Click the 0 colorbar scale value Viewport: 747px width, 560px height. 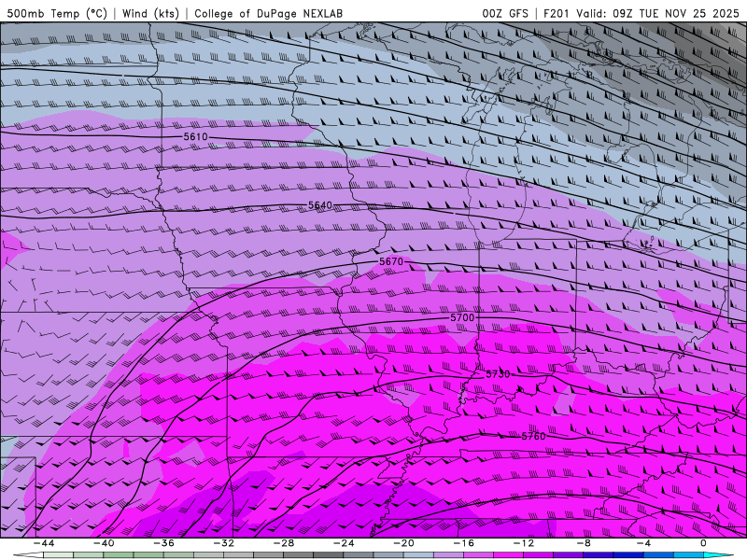pyautogui.click(x=703, y=543)
